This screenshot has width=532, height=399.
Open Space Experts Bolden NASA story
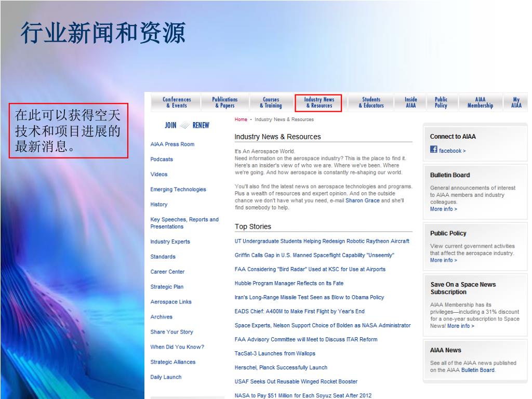[x=323, y=325]
